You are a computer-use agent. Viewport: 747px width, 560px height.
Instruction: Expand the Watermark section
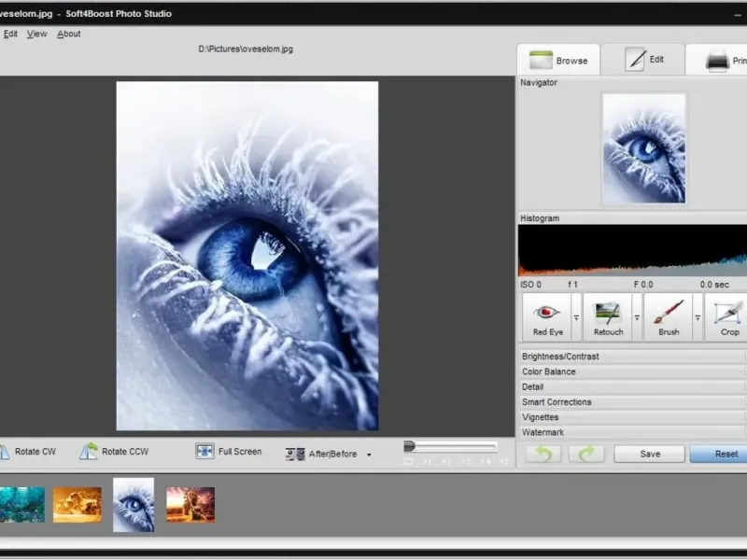click(x=632, y=432)
